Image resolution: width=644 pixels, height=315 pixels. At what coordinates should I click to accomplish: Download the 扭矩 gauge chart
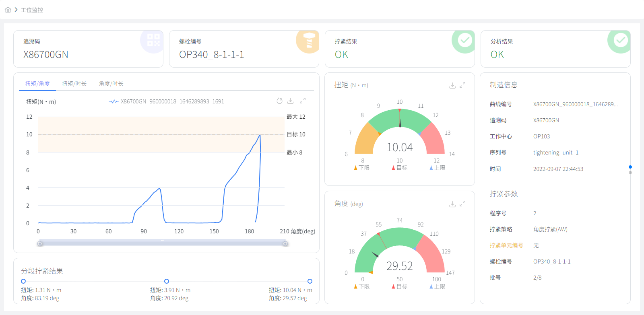tap(452, 85)
